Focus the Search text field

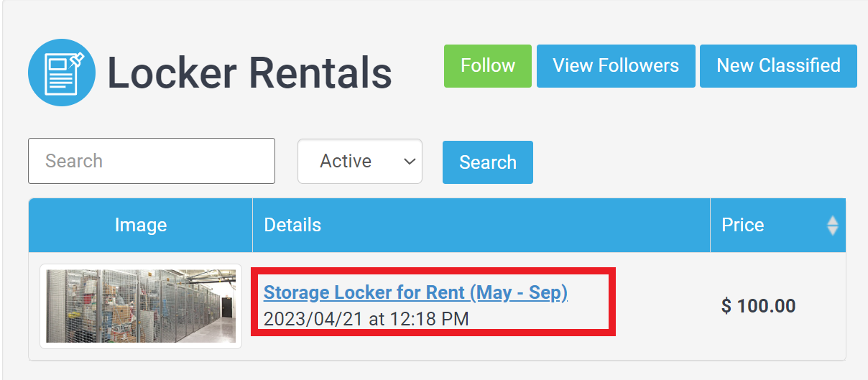pos(152,161)
